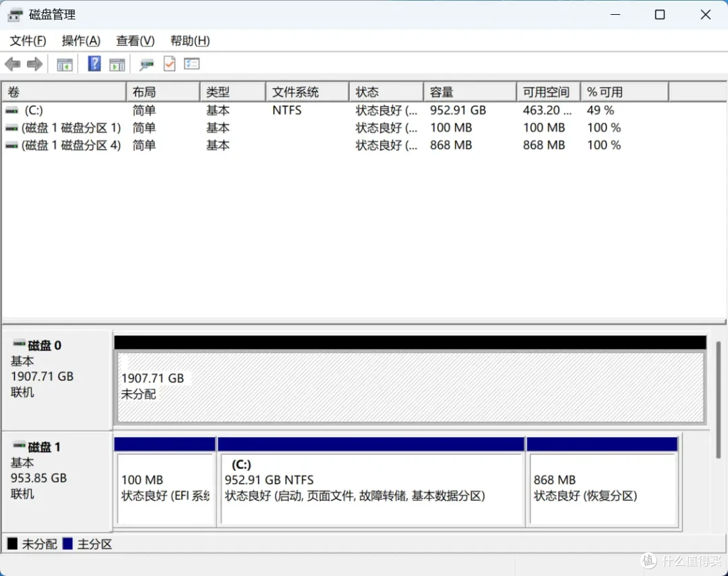The width and height of the screenshot is (728, 576).
Task: Open the 查看(V) menu
Action: [135, 41]
